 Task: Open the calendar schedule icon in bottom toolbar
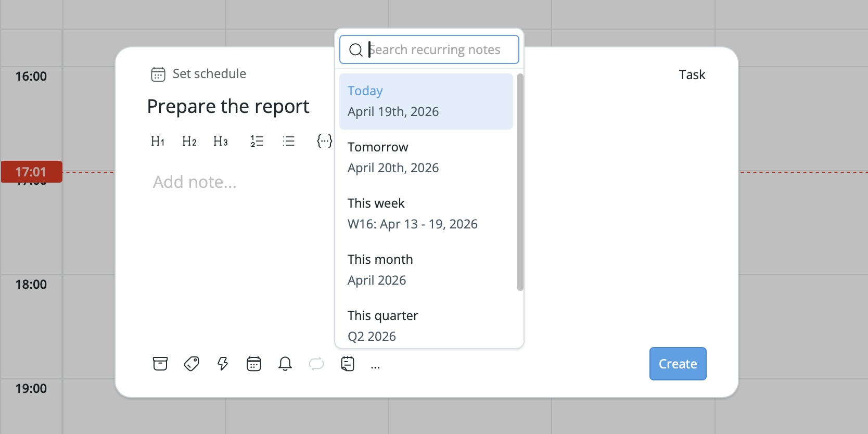click(254, 364)
